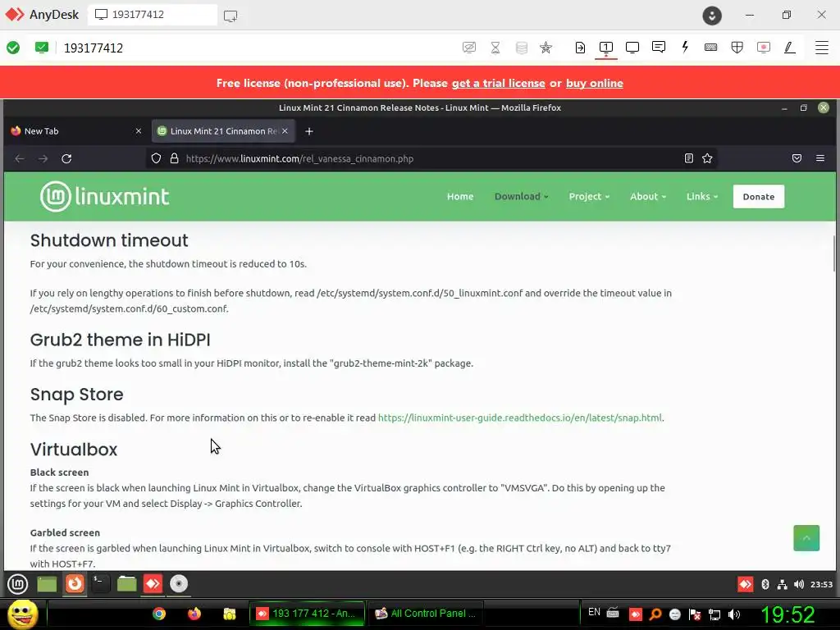Image resolution: width=840 pixels, height=630 pixels.
Task: Click the 19:52 Windows clock
Action: tap(787, 614)
